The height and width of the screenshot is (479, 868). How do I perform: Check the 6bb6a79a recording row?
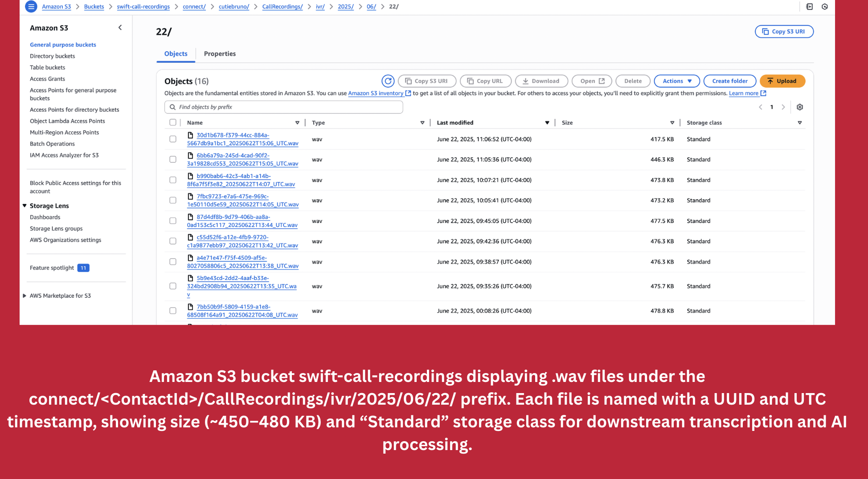173,159
